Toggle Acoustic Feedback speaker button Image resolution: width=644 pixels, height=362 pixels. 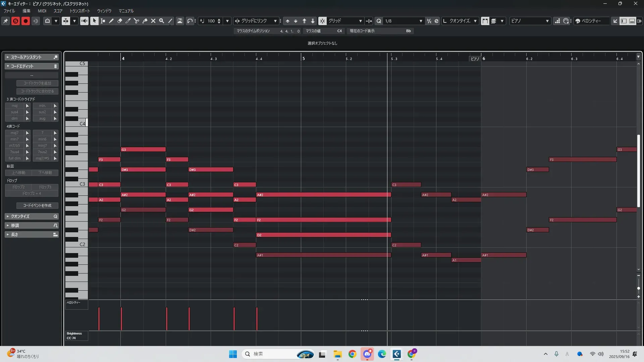coord(84,21)
